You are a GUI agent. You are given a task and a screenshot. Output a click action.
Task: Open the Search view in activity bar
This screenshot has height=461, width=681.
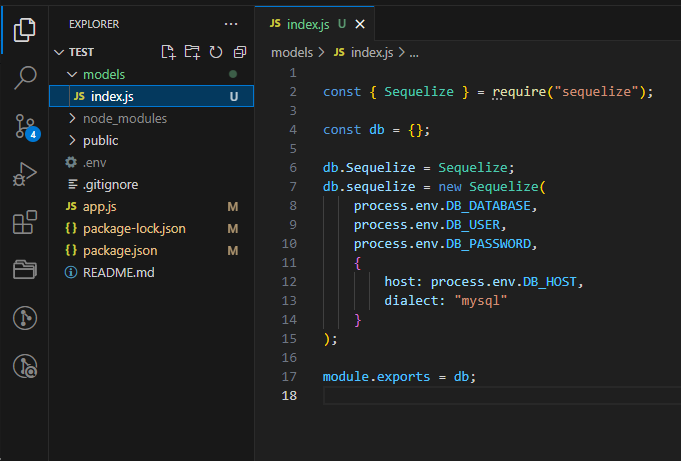[24, 78]
